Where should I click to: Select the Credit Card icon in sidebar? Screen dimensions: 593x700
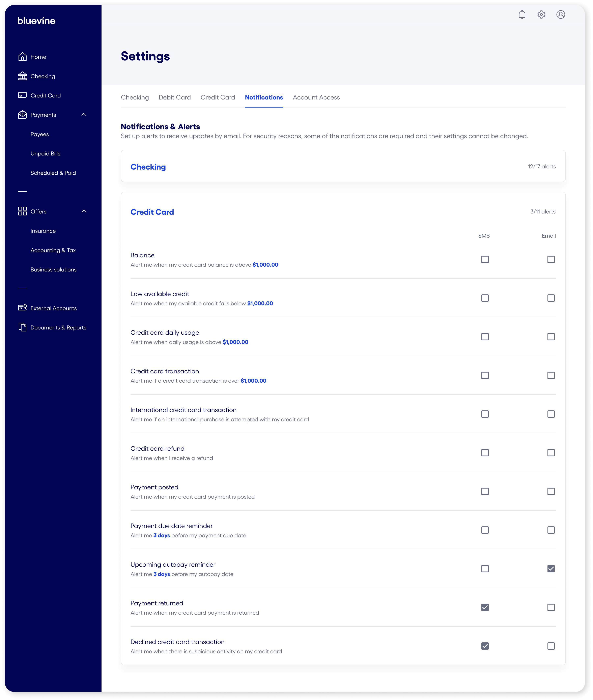tap(22, 95)
